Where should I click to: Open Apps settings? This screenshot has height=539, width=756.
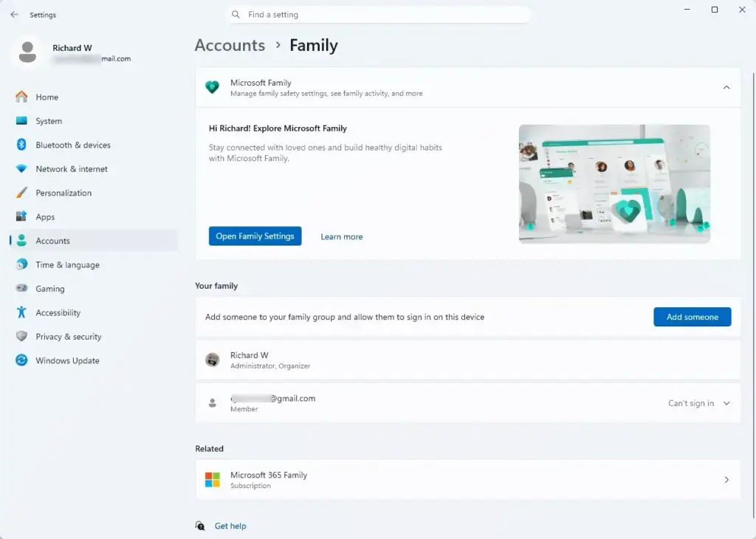point(94,216)
